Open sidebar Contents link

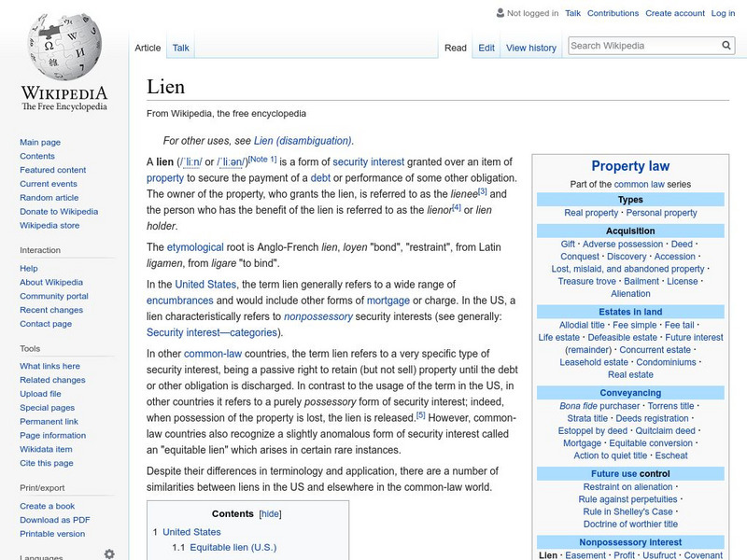(37, 156)
